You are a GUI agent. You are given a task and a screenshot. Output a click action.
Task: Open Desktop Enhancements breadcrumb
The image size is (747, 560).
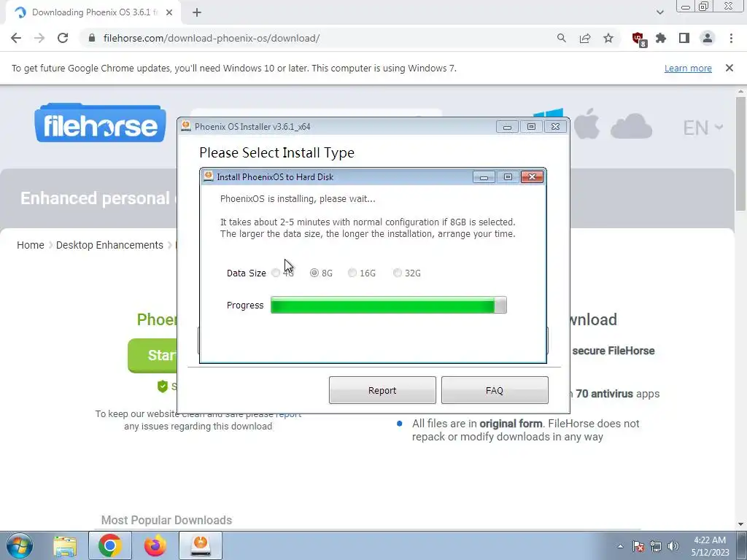coord(109,245)
